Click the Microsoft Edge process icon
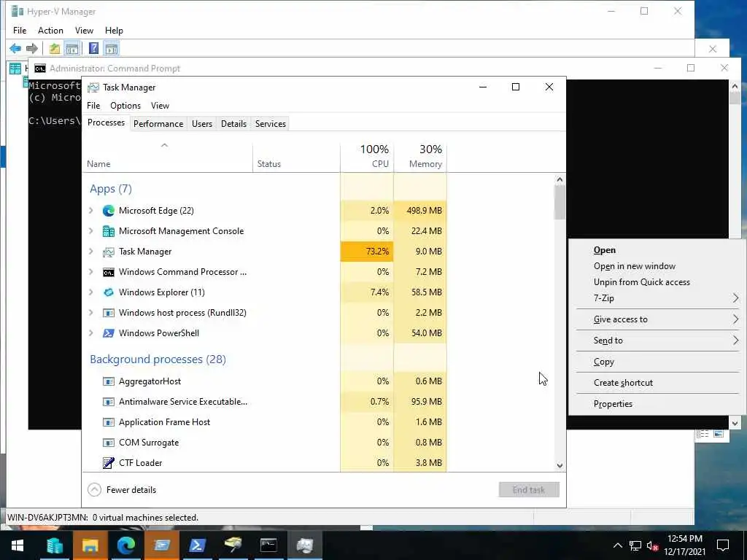The width and height of the screenshot is (747, 560). tap(109, 211)
